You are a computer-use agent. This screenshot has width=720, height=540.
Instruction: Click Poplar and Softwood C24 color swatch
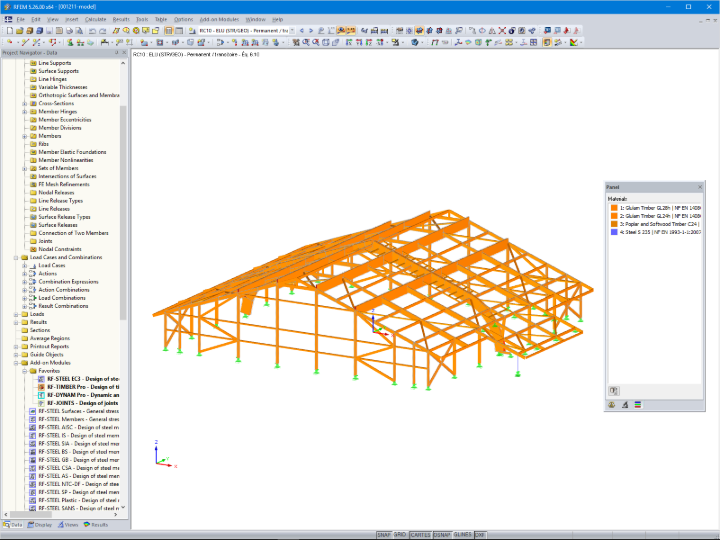614,224
